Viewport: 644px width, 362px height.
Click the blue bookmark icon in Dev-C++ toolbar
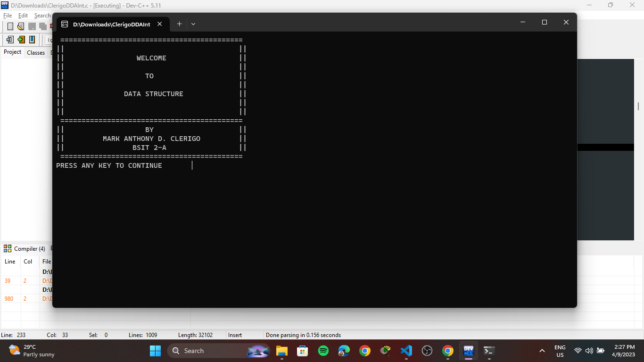[32, 40]
